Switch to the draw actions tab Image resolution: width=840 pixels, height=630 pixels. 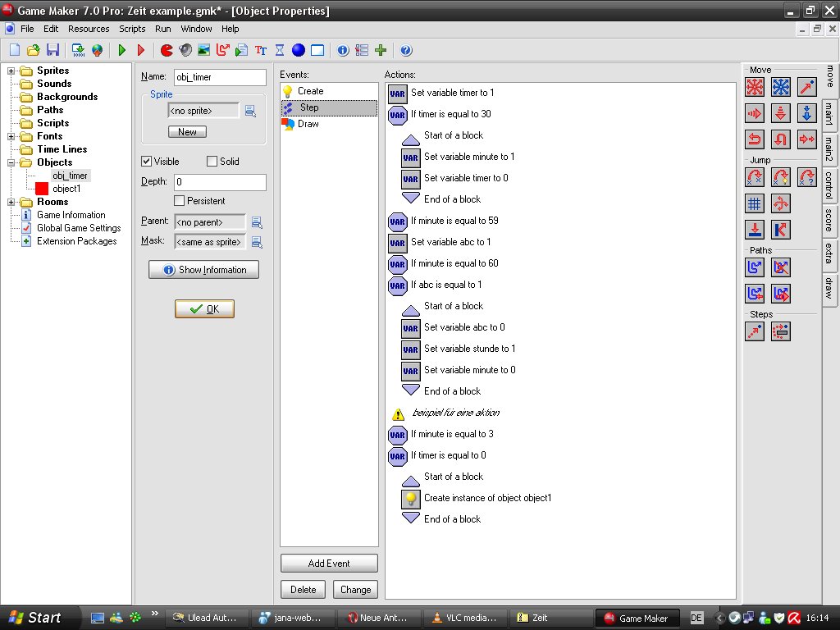pos(829,288)
